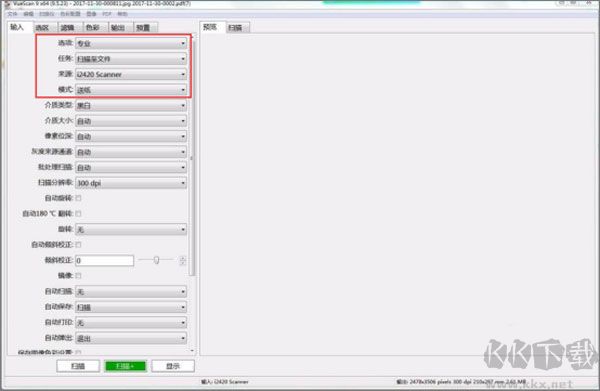Viewport: 600px width, 391px height.
Task: Switch to the Color tab
Action: click(93, 28)
